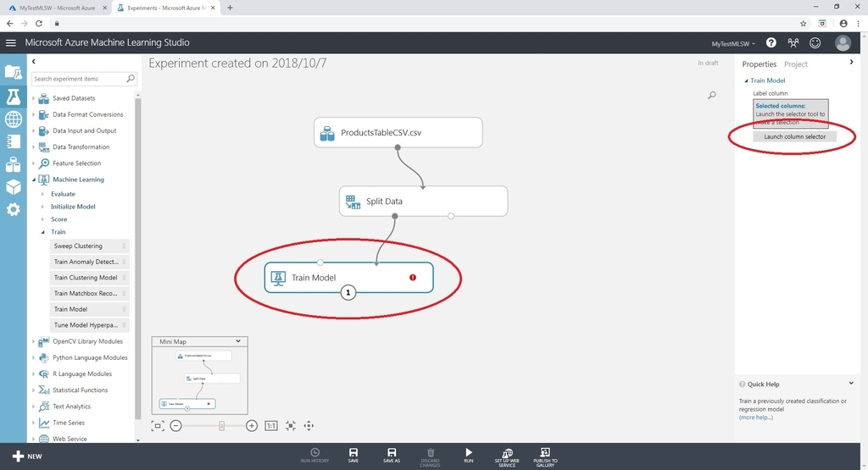The height and width of the screenshot is (470, 868).
Task: Open the Projects icon in left sidebar
Action: click(14, 72)
